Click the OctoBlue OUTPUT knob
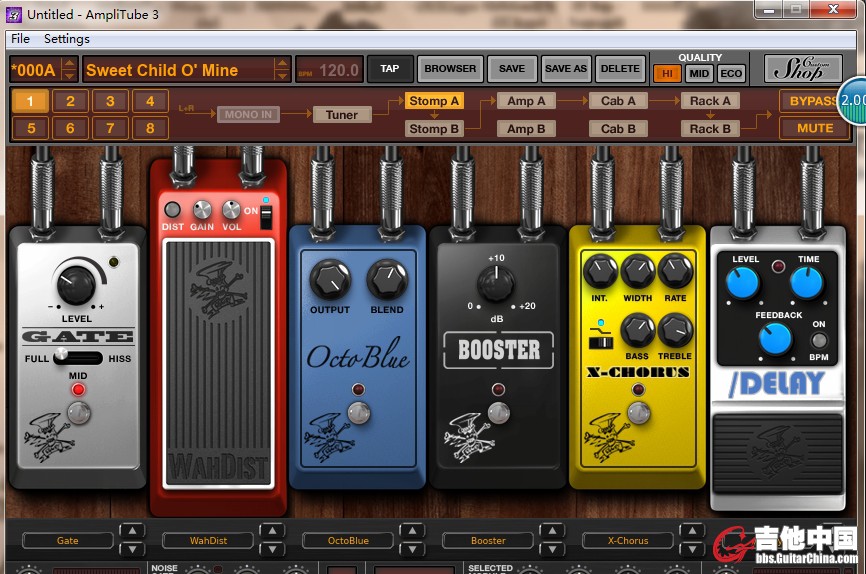 coord(330,280)
